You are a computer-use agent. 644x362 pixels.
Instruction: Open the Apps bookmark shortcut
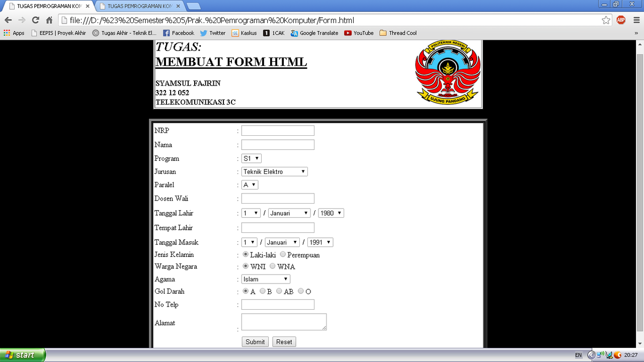(14, 33)
